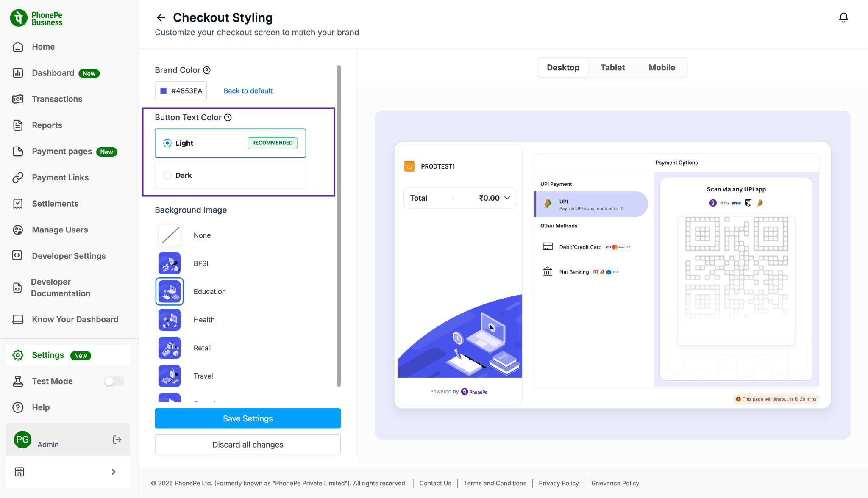The image size is (868, 498).
Task: Switch preview to Desktop tab
Action: click(x=563, y=68)
